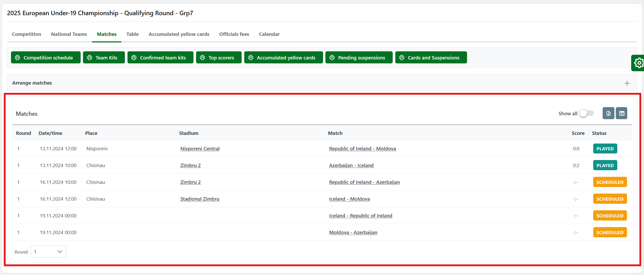
Task: Open the Round dropdown selector
Action: click(48, 252)
